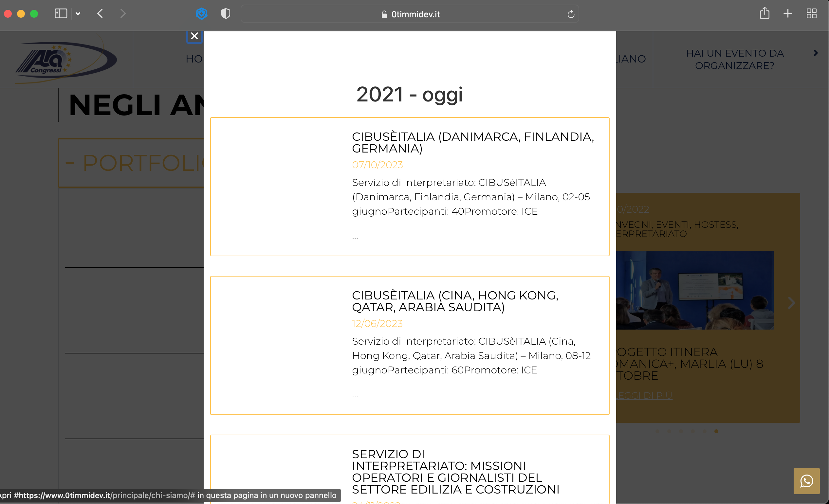Advance the carousel with the right arrow
This screenshot has height=504, width=829.
(791, 303)
